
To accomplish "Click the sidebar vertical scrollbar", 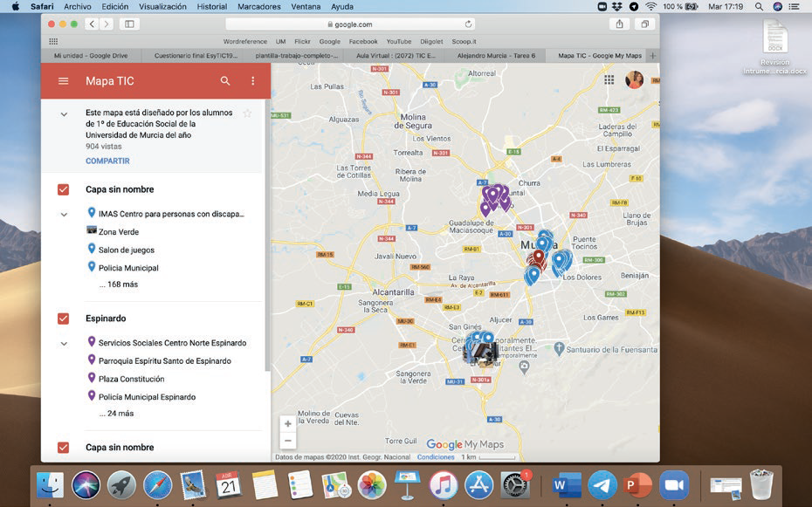I will pos(267,236).
